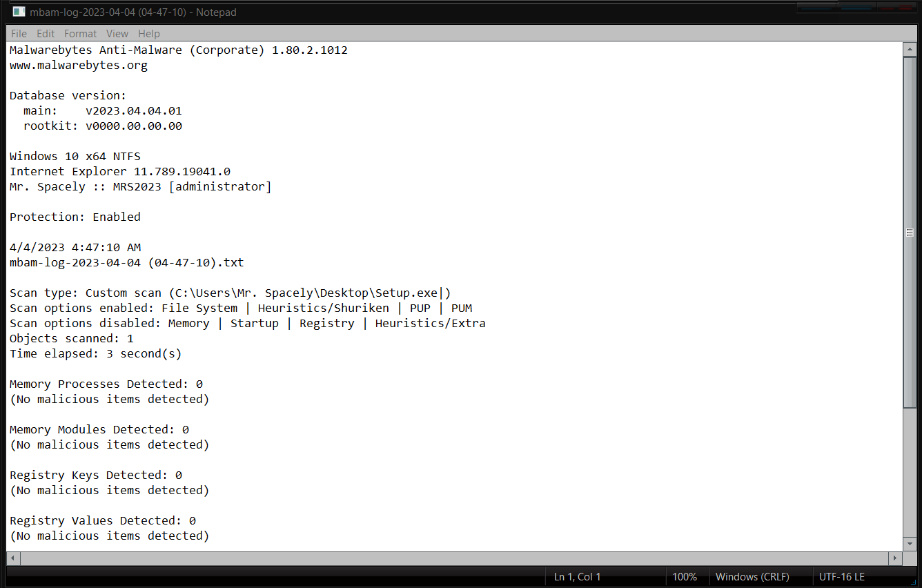Viewport: 922px width, 588px height.
Task: Open the File menu
Action: (19, 33)
